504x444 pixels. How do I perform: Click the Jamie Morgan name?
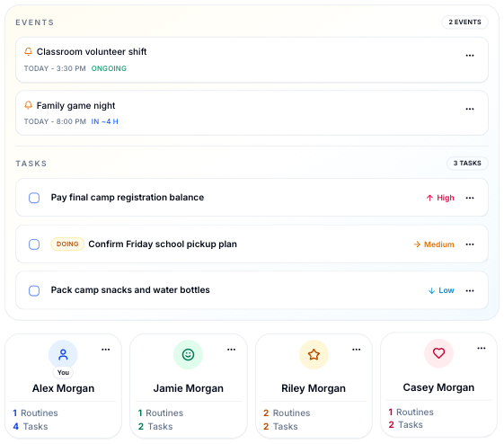coord(189,388)
